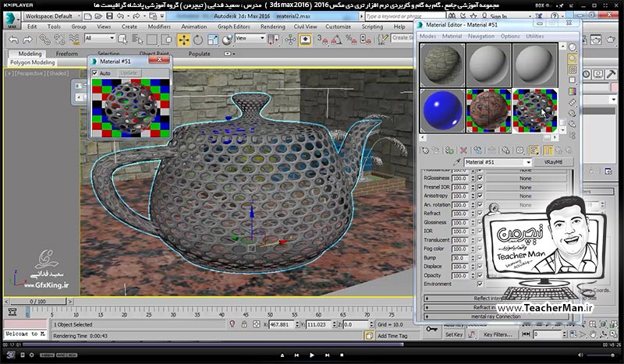
Task: Open the Navigation menu in Material Editor
Action: pyautogui.click(x=481, y=36)
